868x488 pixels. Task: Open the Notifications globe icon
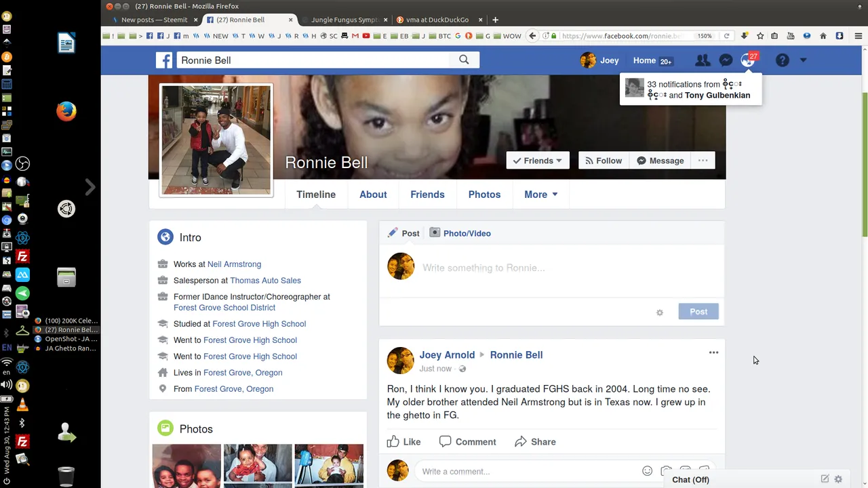[x=747, y=60]
